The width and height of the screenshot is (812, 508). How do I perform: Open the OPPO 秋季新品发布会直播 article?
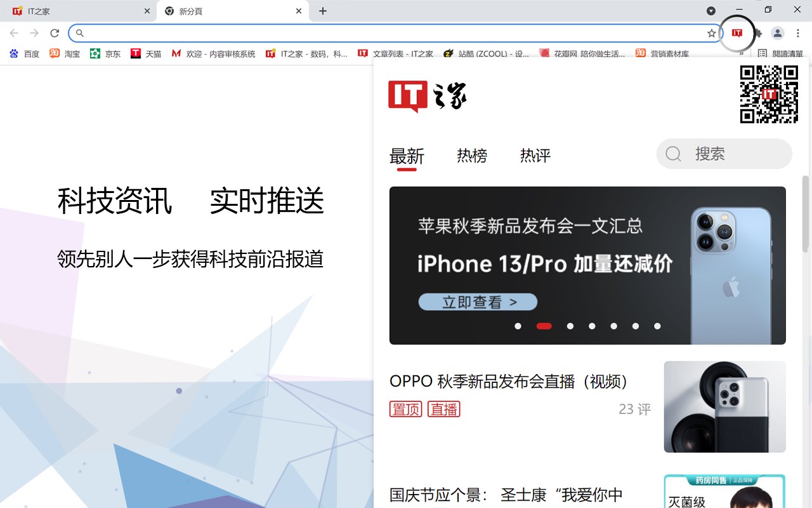click(510, 381)
